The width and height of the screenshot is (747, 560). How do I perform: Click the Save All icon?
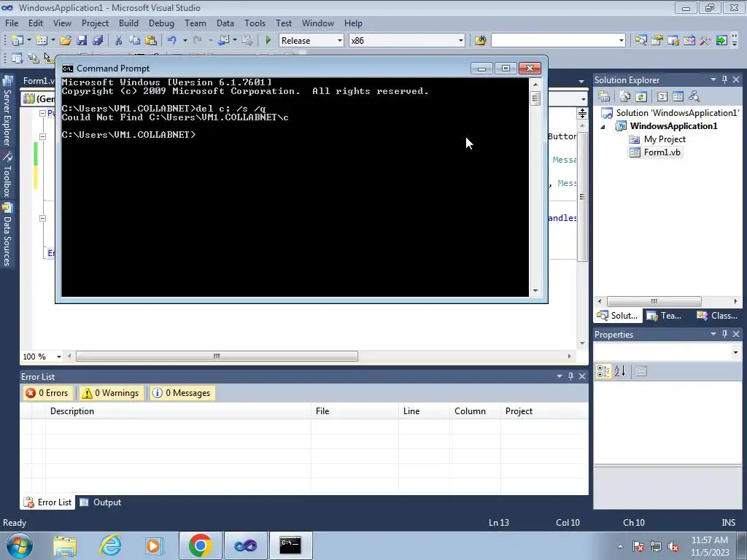(x=98, y=41)
